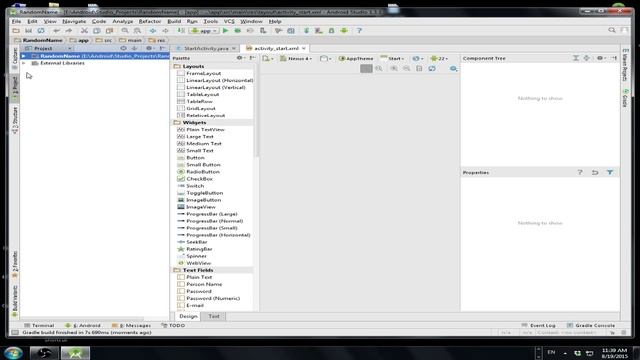Viewport: 640px width, 360px height.
Task: Switch to the StartActivity.java tab
Action: click(206, 48)
